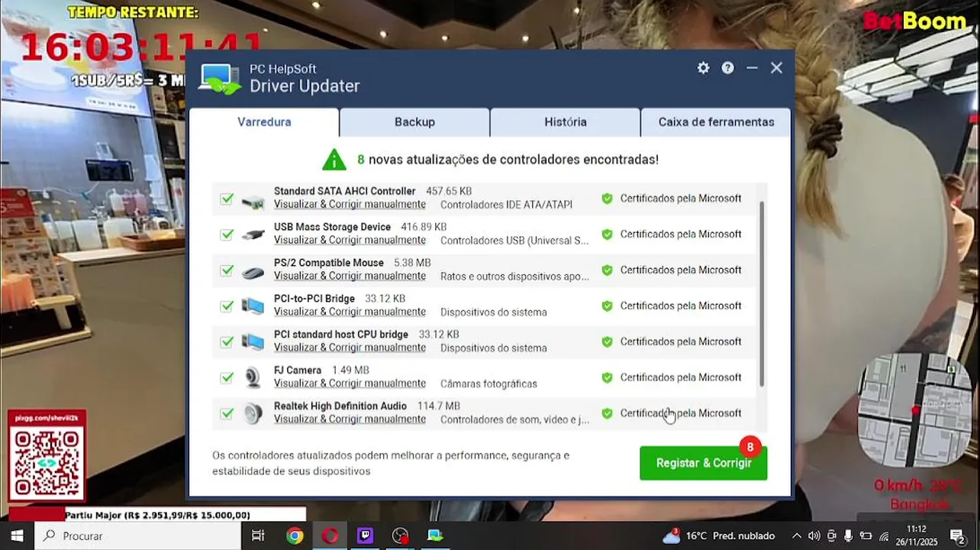Viewport: 980px width, 550px height.
Task: Click the driver list vertical scrollbar
Action: (x=762, y=293)
